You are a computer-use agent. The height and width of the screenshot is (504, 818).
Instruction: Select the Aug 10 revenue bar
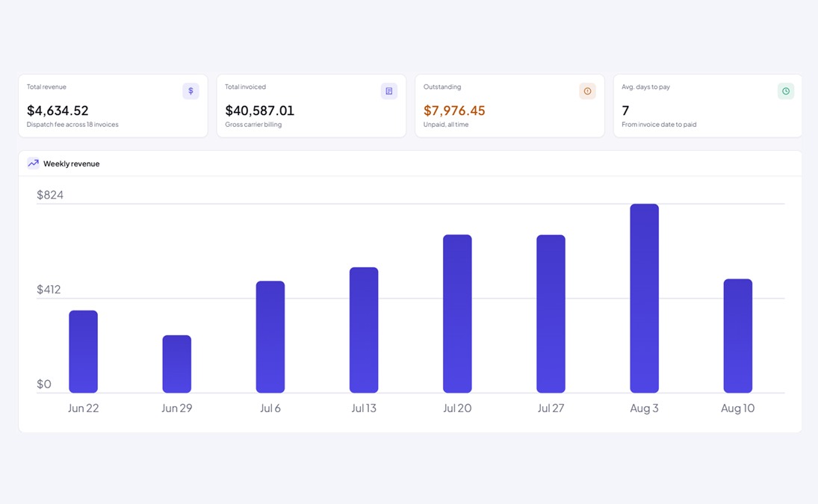tap(737, 336)
